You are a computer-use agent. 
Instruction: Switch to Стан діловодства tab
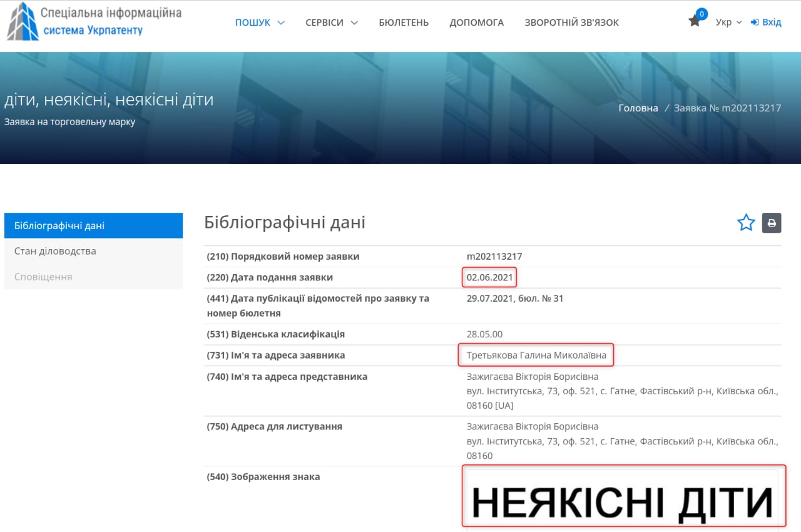click(x=93, y=251)
